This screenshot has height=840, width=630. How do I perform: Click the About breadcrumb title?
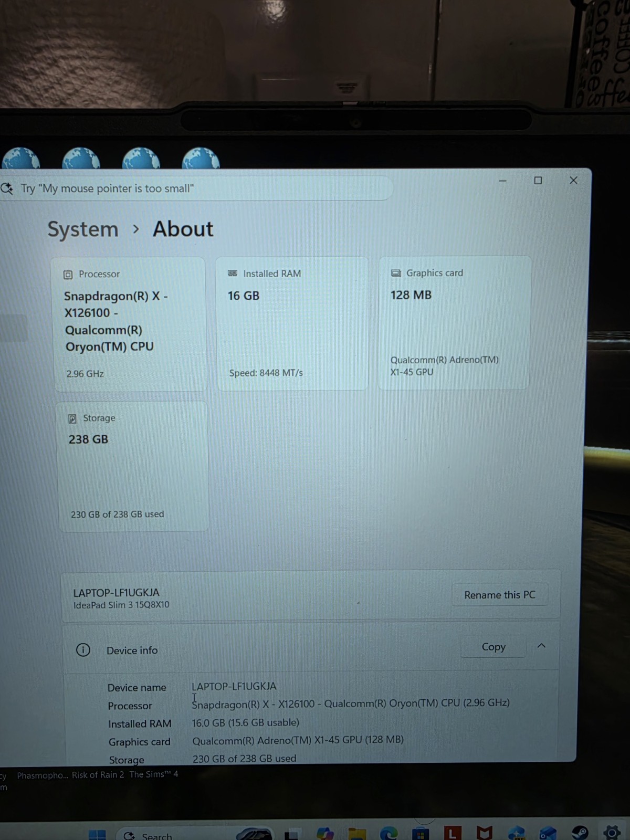click(183, 229)
